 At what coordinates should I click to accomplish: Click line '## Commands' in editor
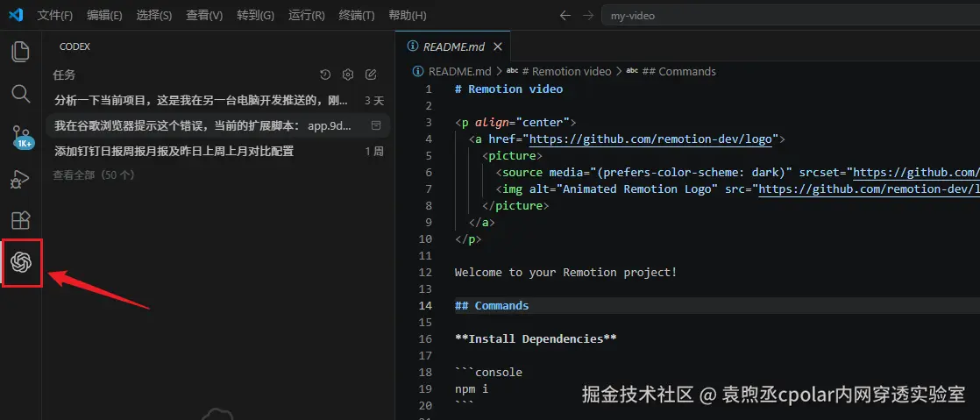point(491,306)
